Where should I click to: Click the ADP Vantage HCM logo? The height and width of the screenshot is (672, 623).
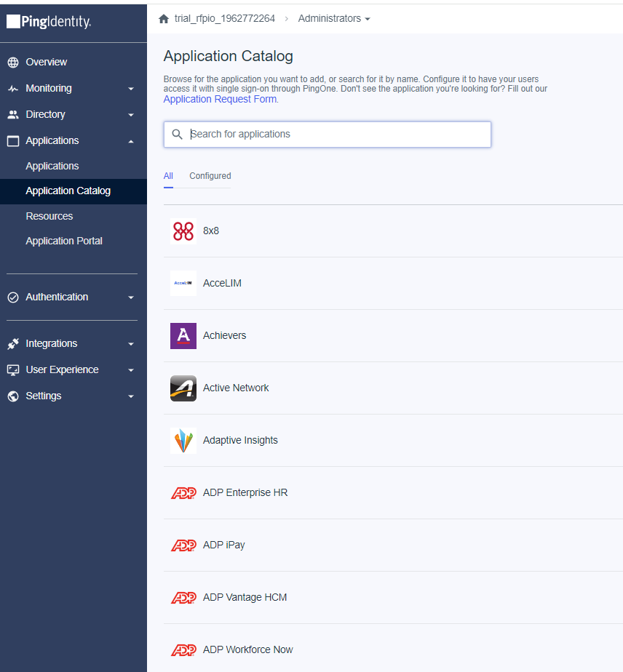183,597
